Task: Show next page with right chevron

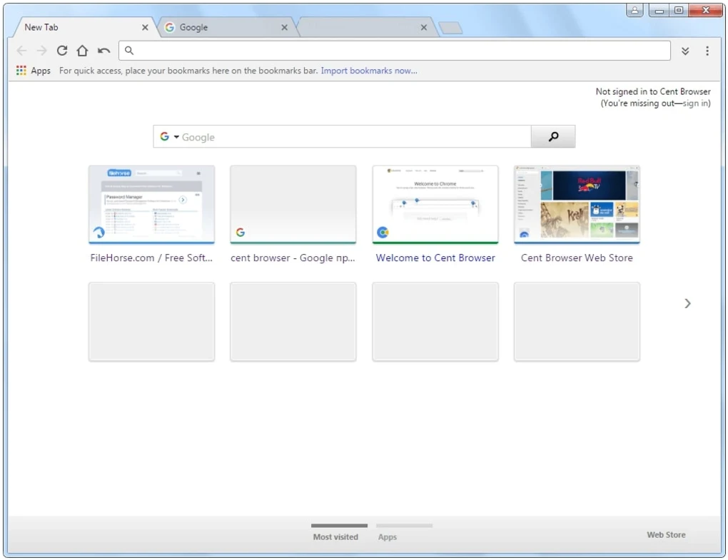Action: click(x=687, y=303)
